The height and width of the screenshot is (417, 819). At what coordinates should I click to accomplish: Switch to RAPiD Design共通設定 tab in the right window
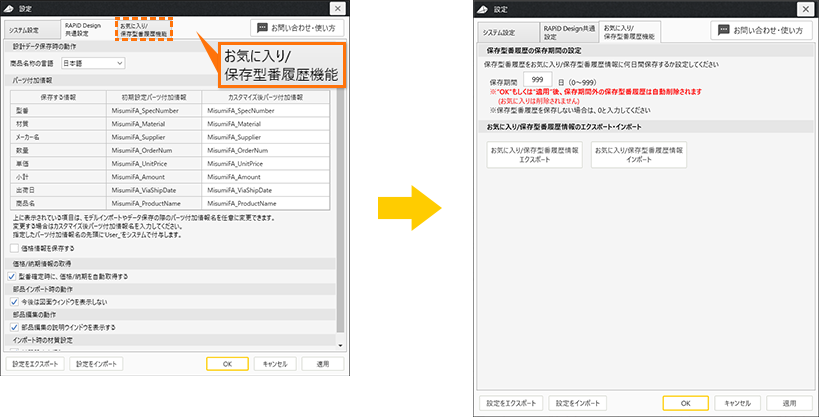coord(568,31)
